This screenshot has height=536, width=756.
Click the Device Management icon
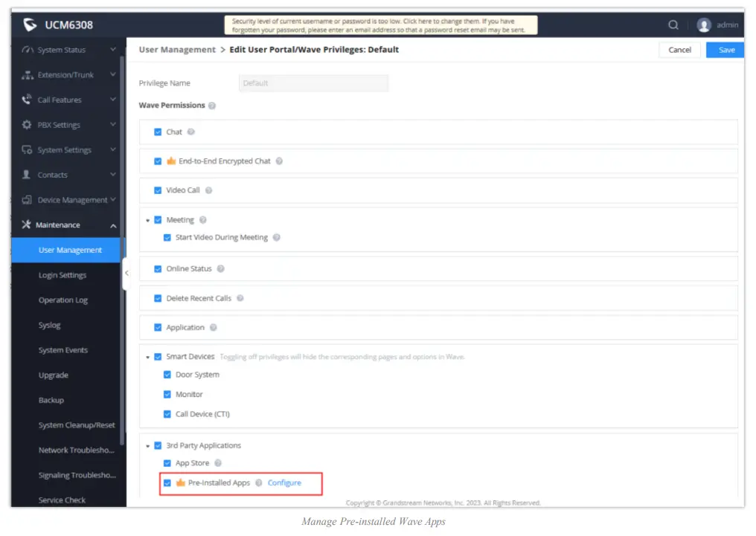(27, 200)
